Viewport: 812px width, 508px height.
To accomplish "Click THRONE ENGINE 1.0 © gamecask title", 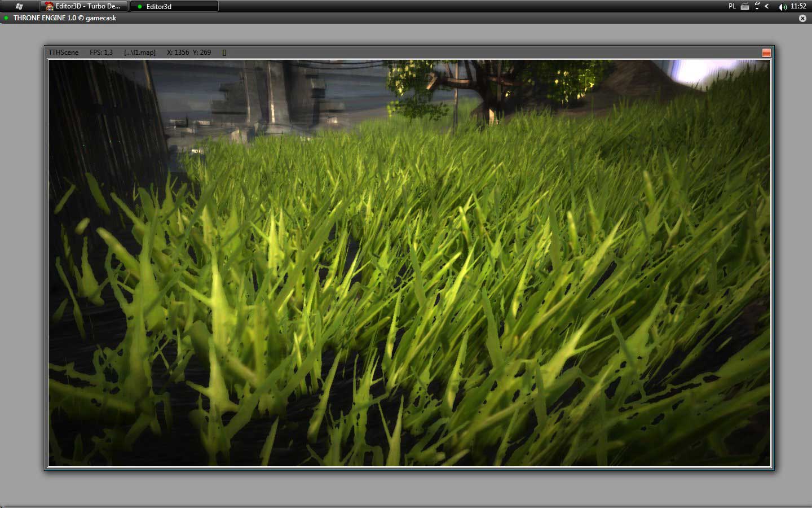I will 65,18.
